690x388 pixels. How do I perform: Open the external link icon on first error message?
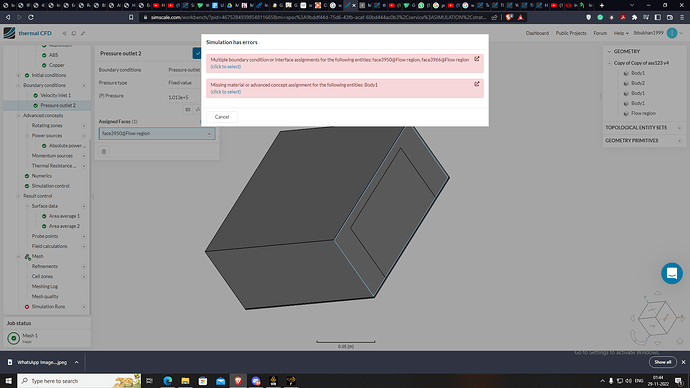(x=477, y=59)
